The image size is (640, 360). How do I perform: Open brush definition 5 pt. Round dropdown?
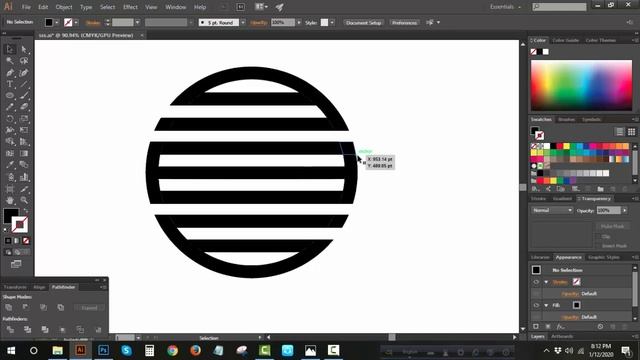[243, 22]
